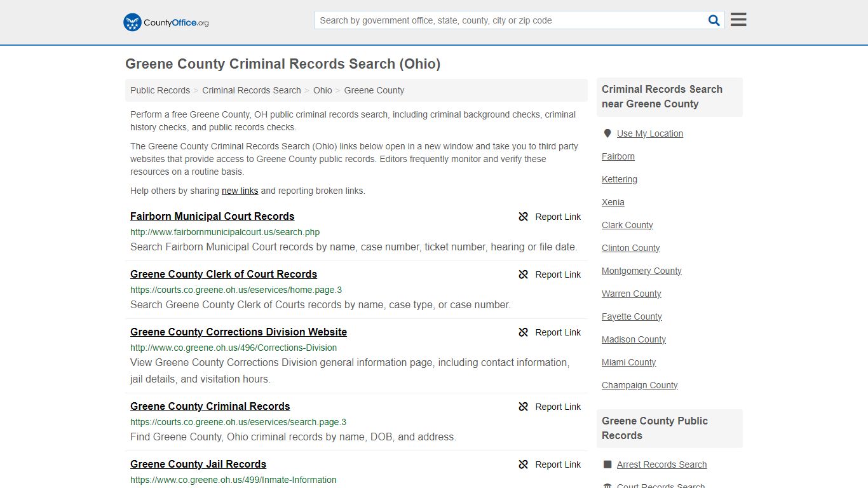
Task: Open Warren County link
Action: [x=632, y=294]
